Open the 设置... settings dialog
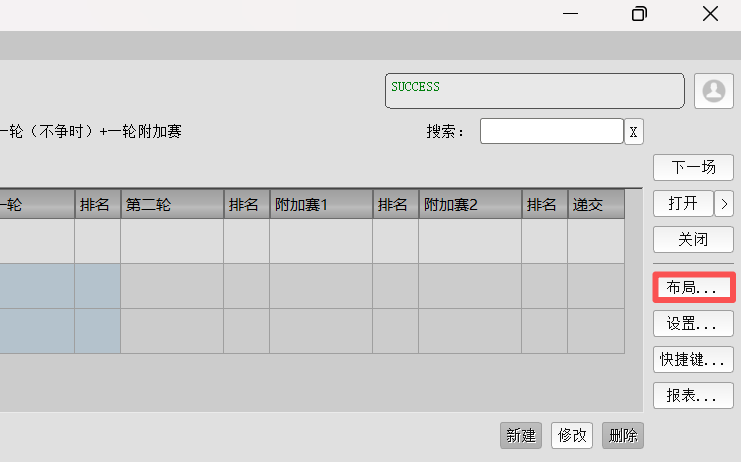Viewport: 741px width, 462px height. click(693, 324)
